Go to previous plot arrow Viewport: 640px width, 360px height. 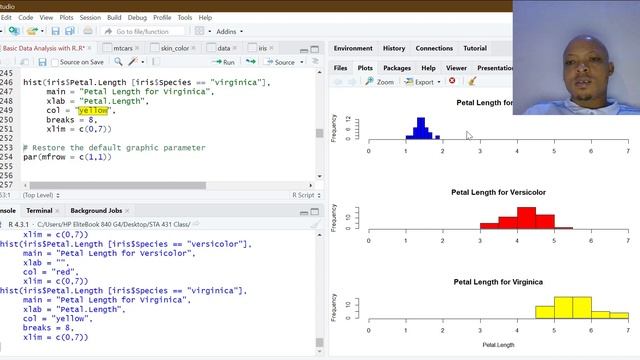338,82
